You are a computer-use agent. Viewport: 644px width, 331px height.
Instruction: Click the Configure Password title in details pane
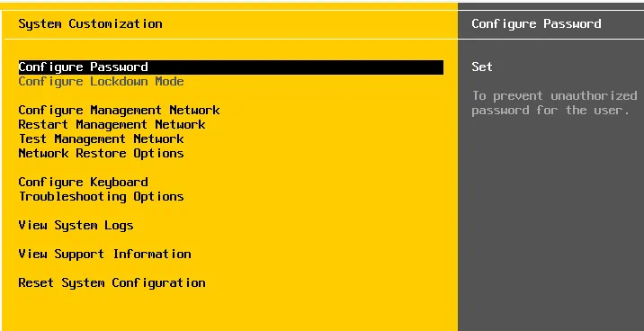tap(536, 23)
